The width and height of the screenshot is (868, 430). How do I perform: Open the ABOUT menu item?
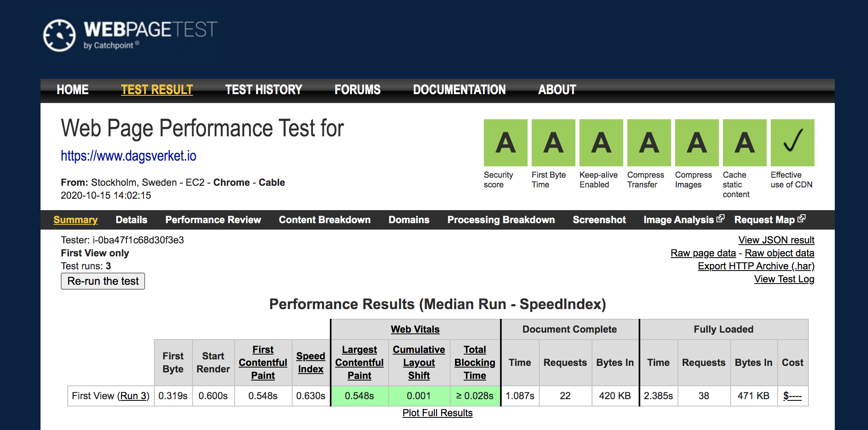pos(557,90)
